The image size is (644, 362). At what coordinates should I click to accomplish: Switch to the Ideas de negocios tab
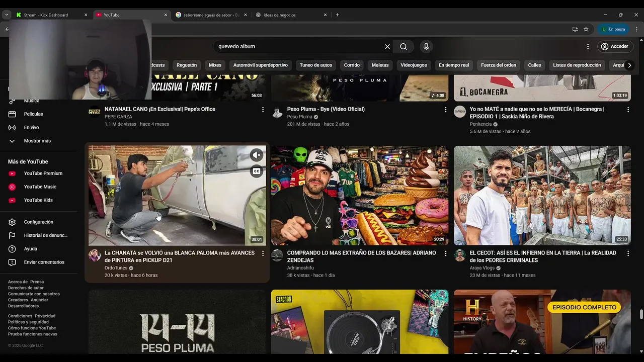(291, 15)
